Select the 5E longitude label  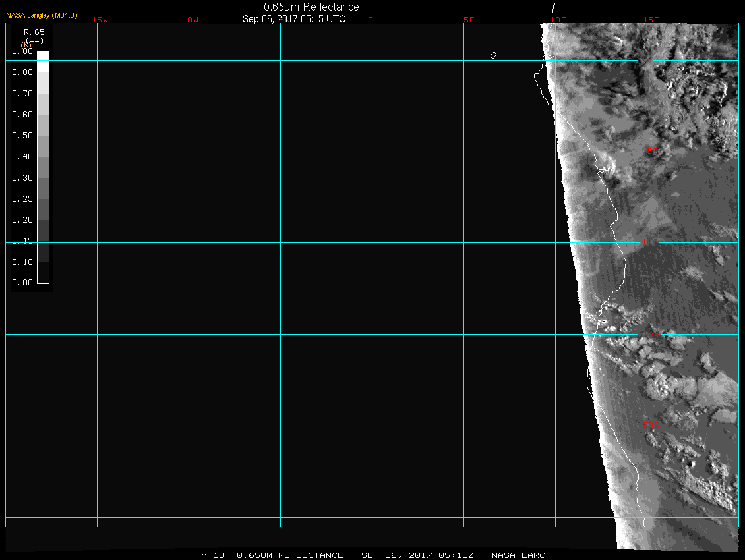[x=469, y=20]
